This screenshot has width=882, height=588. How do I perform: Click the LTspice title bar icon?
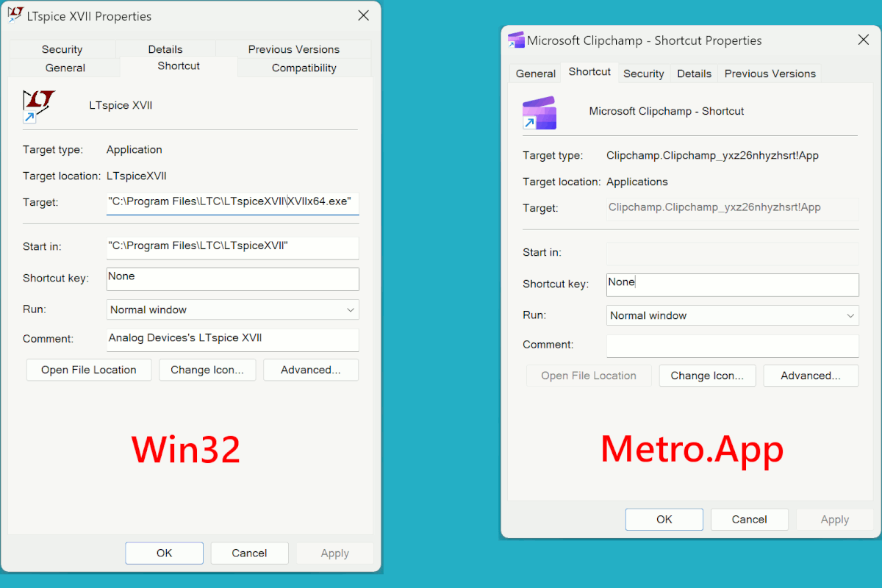point(15,15)
